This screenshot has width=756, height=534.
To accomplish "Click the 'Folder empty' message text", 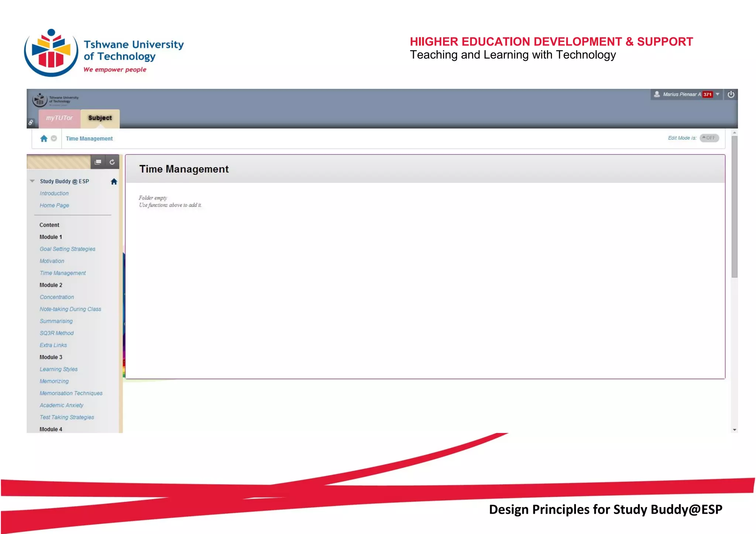I will (x=153, y=198).
